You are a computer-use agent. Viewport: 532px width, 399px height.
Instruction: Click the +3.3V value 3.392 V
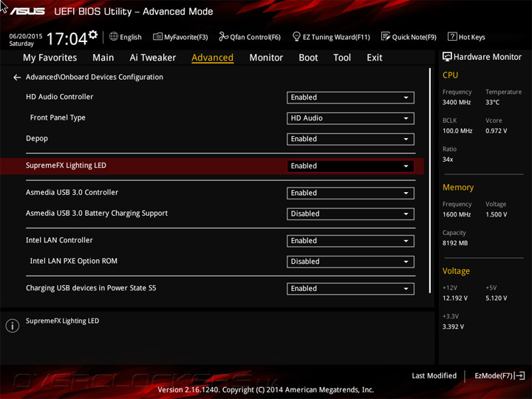(453, 327)
